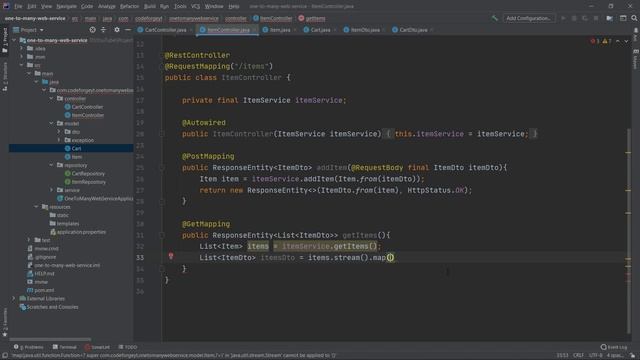Open the TODO tool window

(128, 347)
